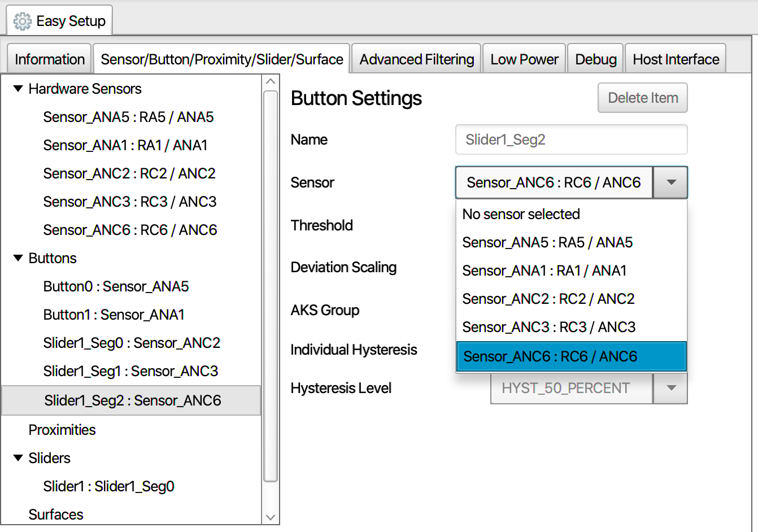Collapse the Buttons tree section

click(x=18, y=258)
